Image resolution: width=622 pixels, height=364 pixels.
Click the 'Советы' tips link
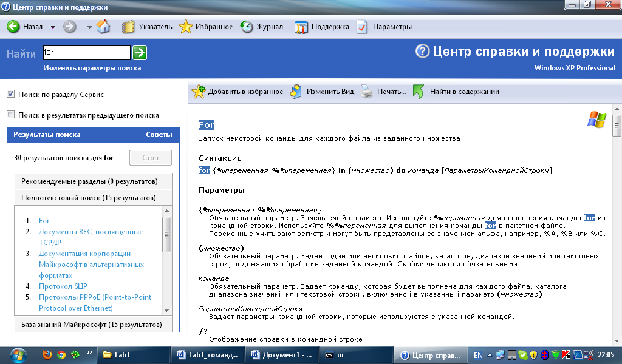[x=159, y=135]
